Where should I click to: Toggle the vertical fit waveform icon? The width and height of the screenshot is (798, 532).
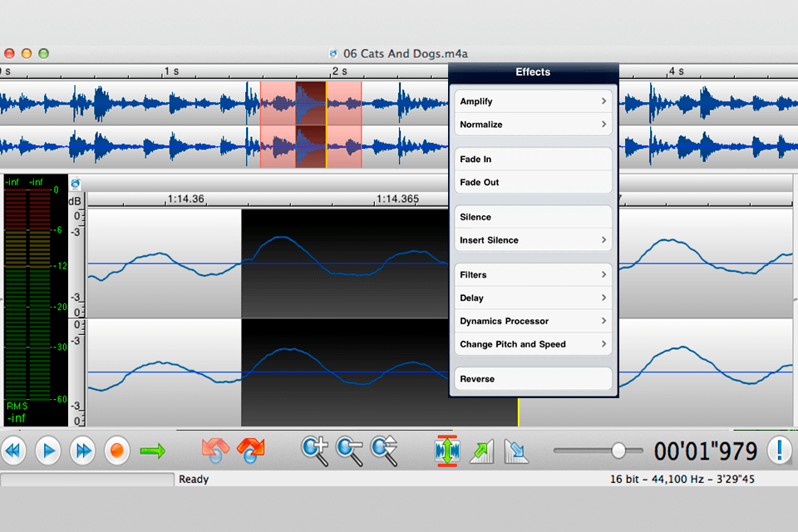tap(447, 451)
